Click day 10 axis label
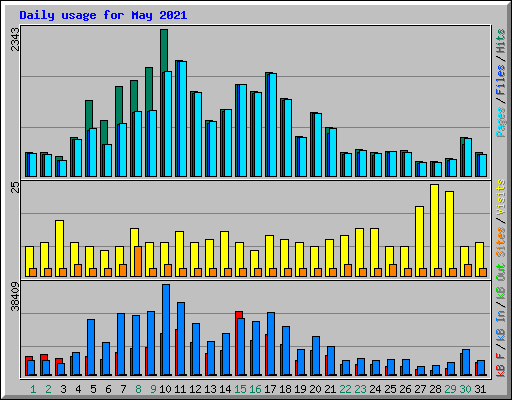Viewport: 512px width, 400px height. pos(165,389)
